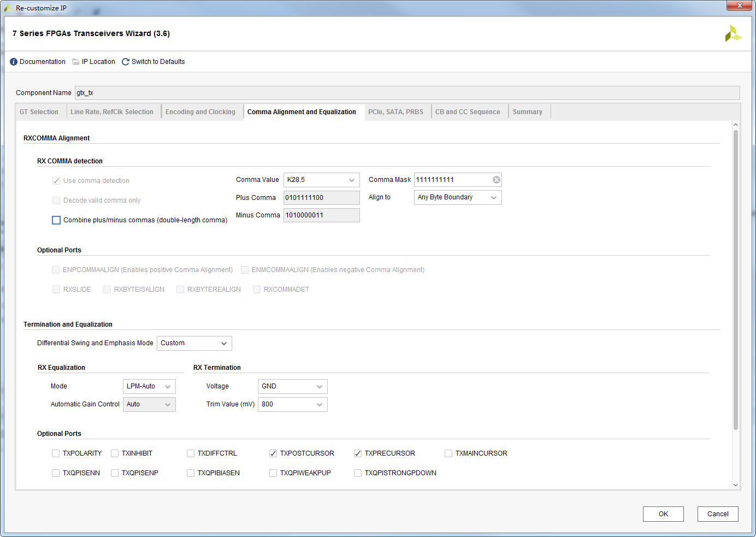
Task: Check the TXQPISENN port
Action: [56, 473]
